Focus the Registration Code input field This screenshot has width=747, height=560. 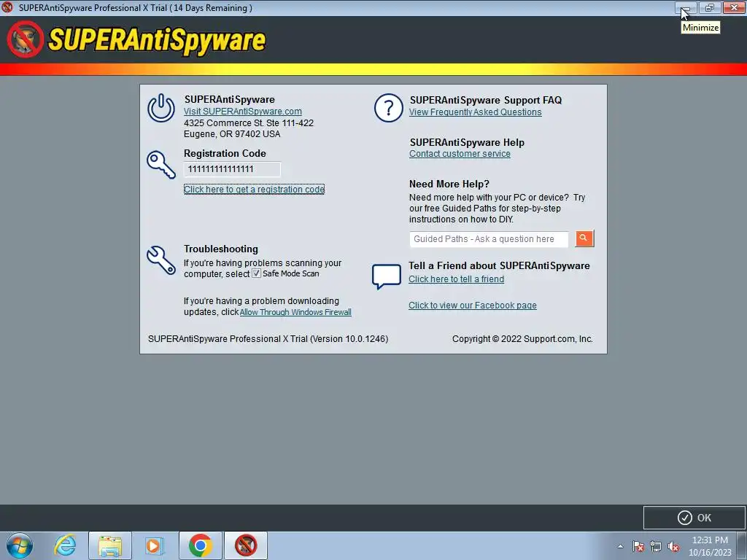pyautogui.click(x=232, y=169)
